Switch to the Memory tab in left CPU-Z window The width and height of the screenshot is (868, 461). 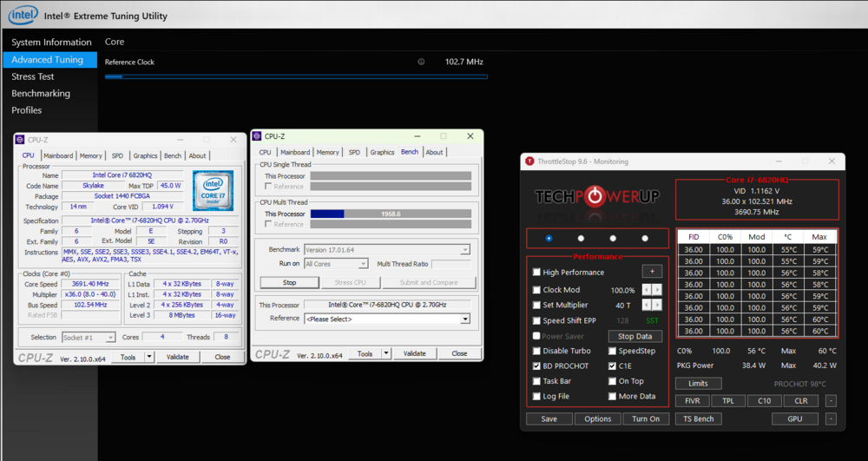(x=91, y=156)
